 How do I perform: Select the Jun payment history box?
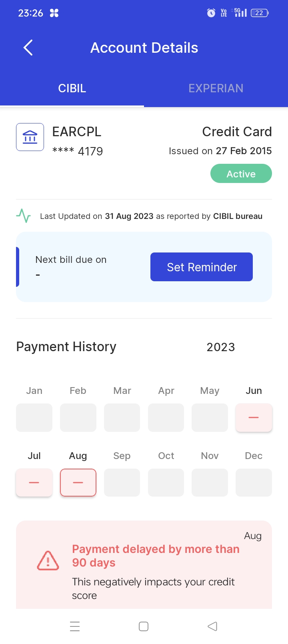[254, 417]
